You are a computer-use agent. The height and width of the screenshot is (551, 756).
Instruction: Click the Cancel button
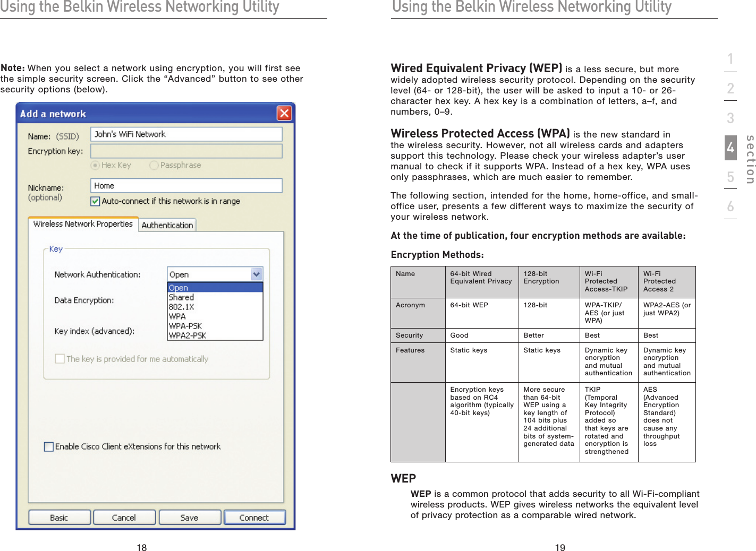click(124, 518)
